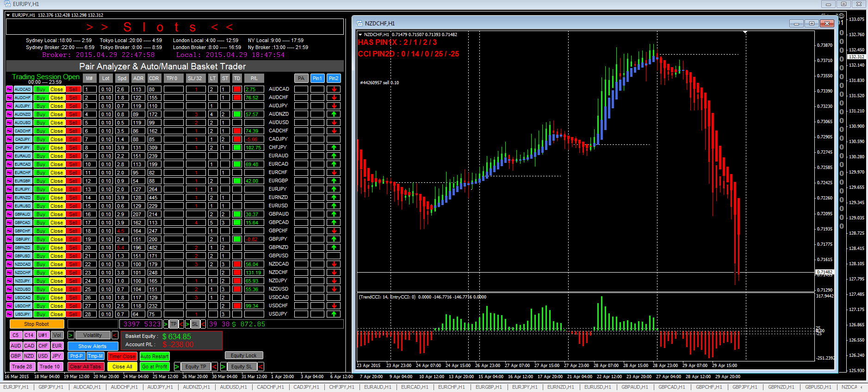Click green arrow left of SL
Viewport: 868px width, 392px height.
point(187,324)
